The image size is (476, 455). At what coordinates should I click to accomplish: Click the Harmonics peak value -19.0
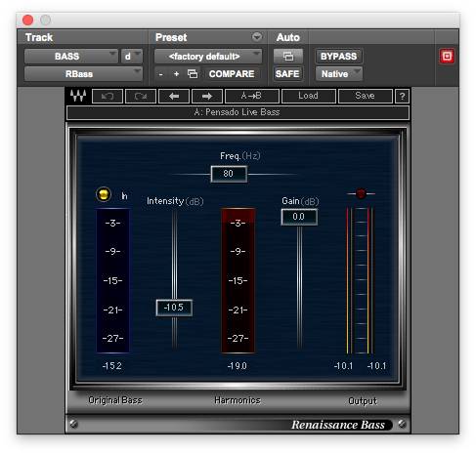point(238,366)
